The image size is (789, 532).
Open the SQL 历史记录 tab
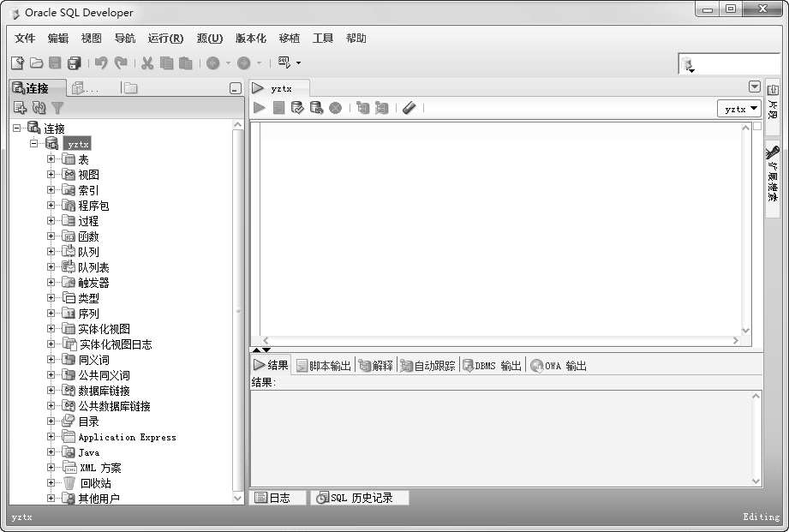tap(360, 498)
